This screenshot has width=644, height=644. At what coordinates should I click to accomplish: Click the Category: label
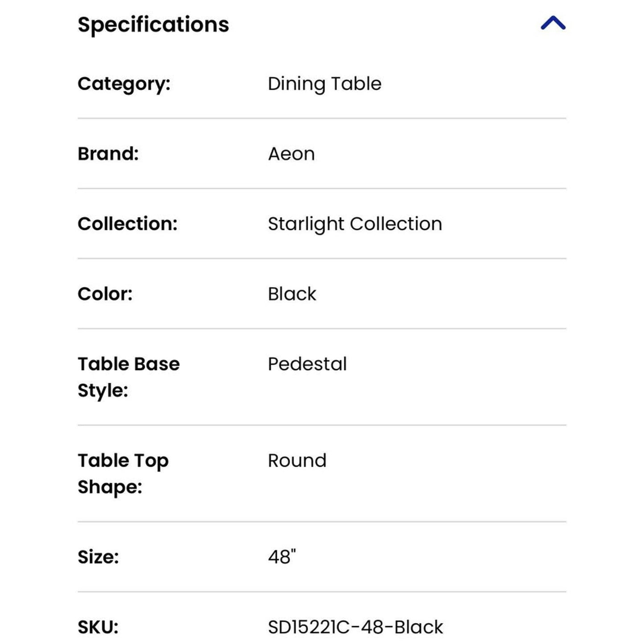[124, 84]
